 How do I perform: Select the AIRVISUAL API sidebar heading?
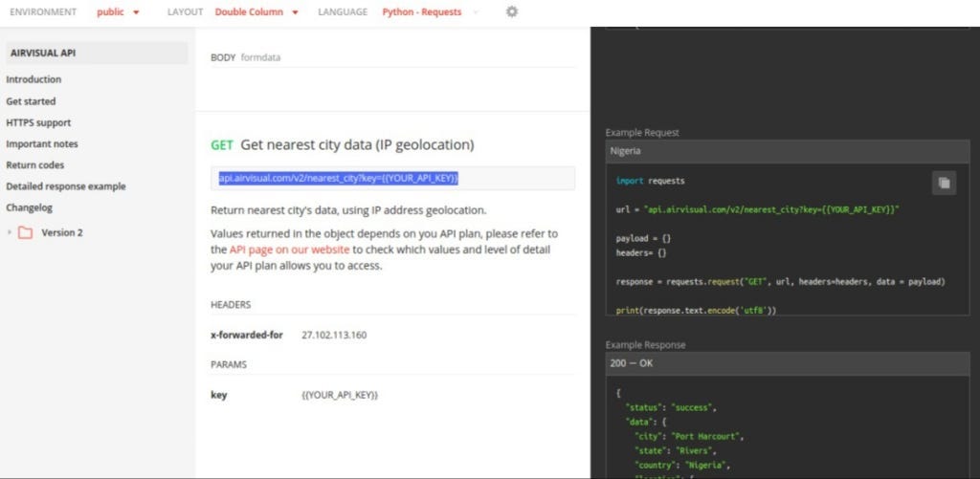[97, 54]
